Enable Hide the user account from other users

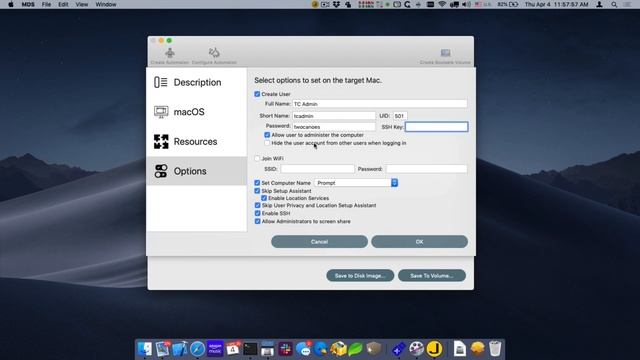(267, 143)
